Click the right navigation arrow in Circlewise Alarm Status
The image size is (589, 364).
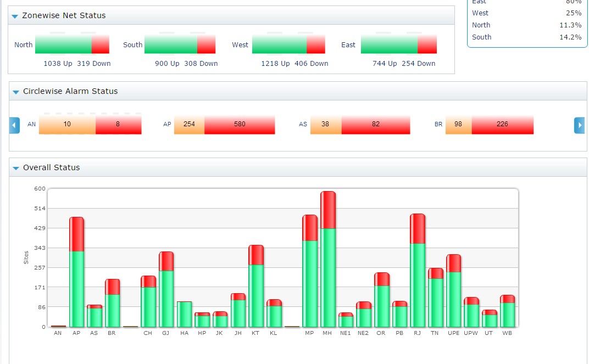(580, 125)
